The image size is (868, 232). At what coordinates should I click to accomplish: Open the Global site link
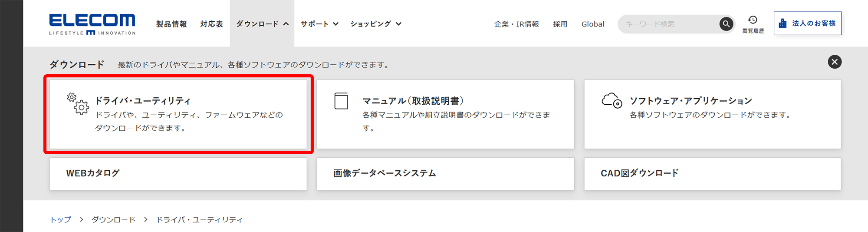pyautogui.click(x=593, y=24)
